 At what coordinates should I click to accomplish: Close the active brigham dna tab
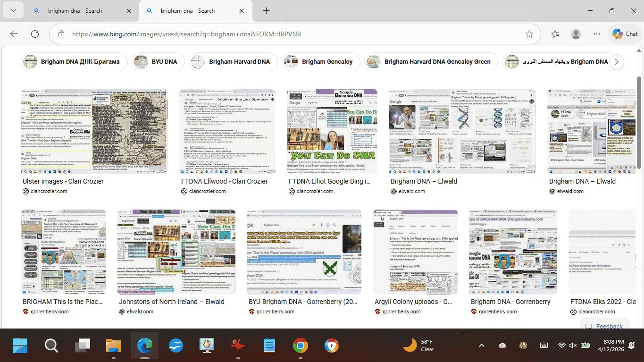242,11
